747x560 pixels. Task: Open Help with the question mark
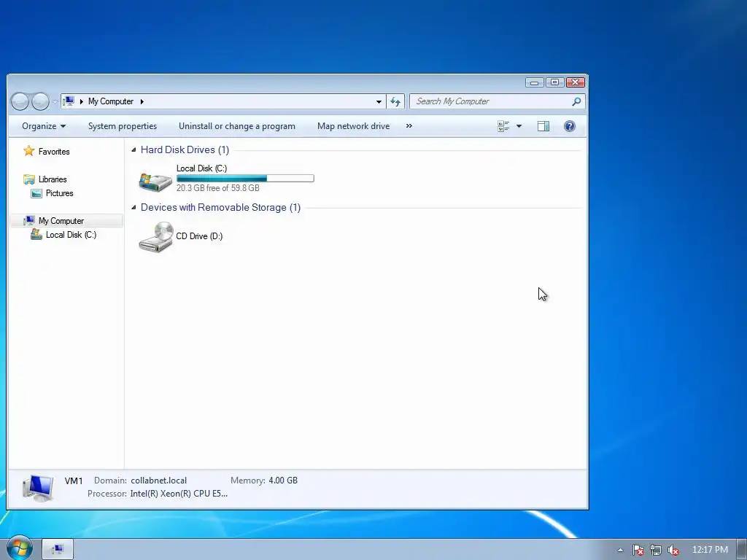point(569,126)
